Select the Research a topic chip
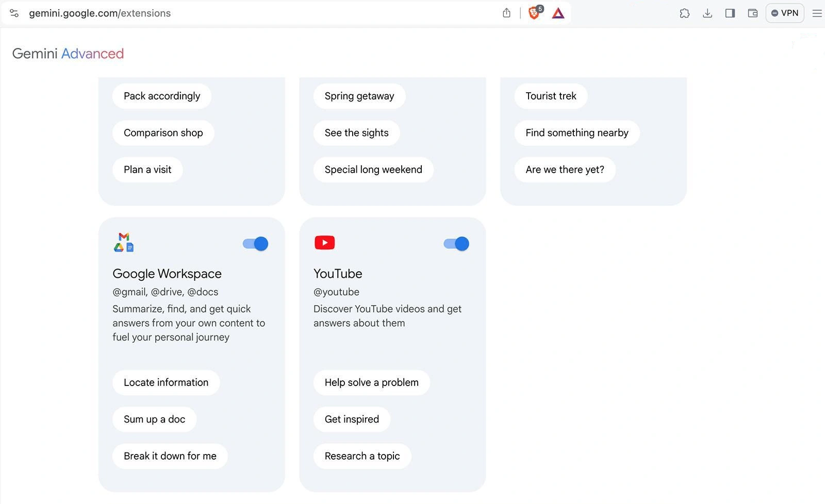 (x=362, y=456)
